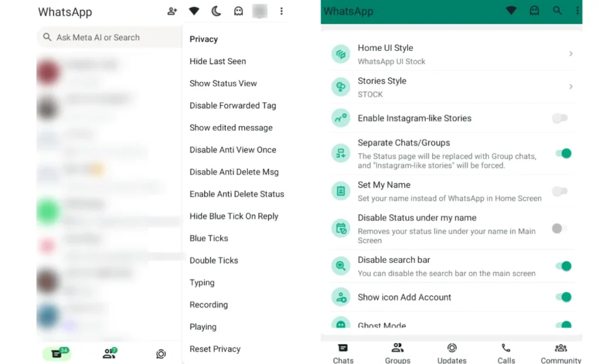Screen dimensions: 599x364
Task: Expand Home UI Style chevron
Action: pyautogui.click(x=571, y=54)
